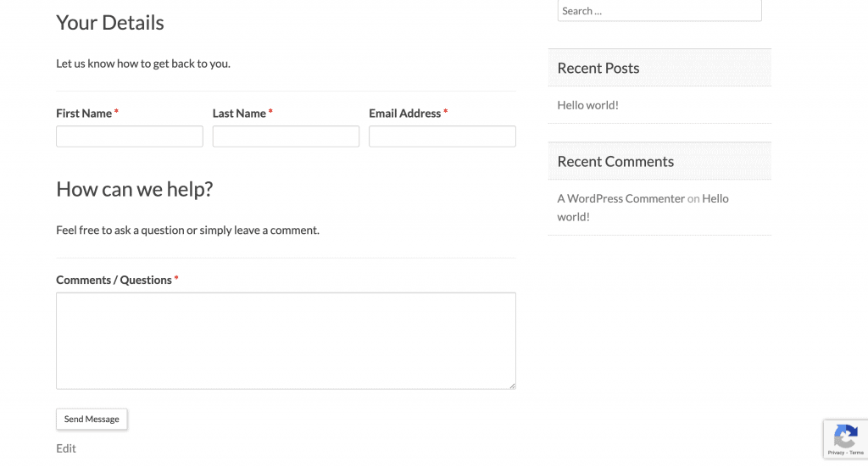The width and height of the screenshot is (868, 467).
Task: Focus the sidebar Search box
Action: pos(659,10)
